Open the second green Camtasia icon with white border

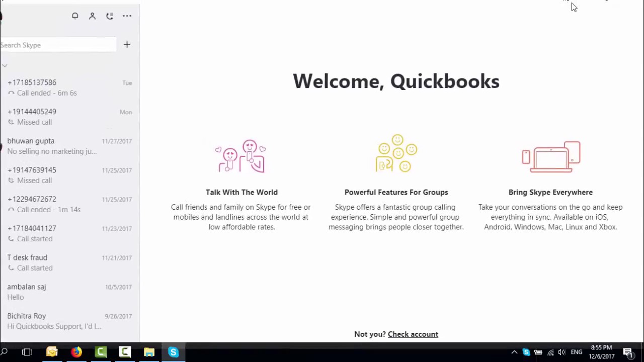pyautogui.click(x=125, y=352)
